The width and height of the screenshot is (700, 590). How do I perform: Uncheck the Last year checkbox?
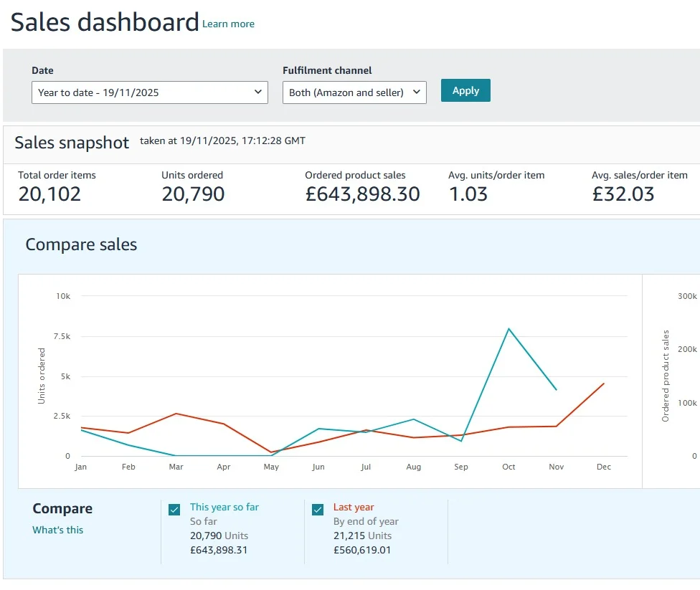(x=318, y=510)
